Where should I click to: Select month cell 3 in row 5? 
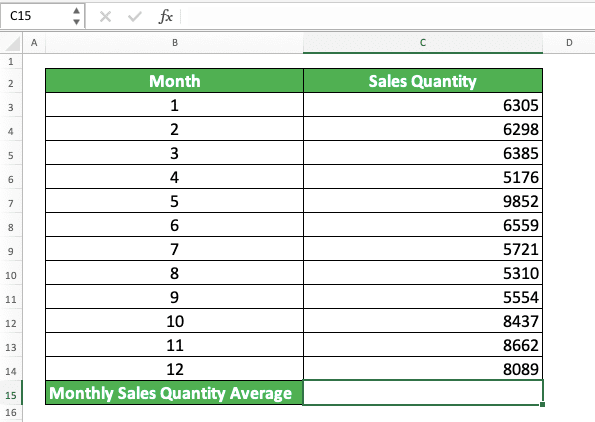175,153
